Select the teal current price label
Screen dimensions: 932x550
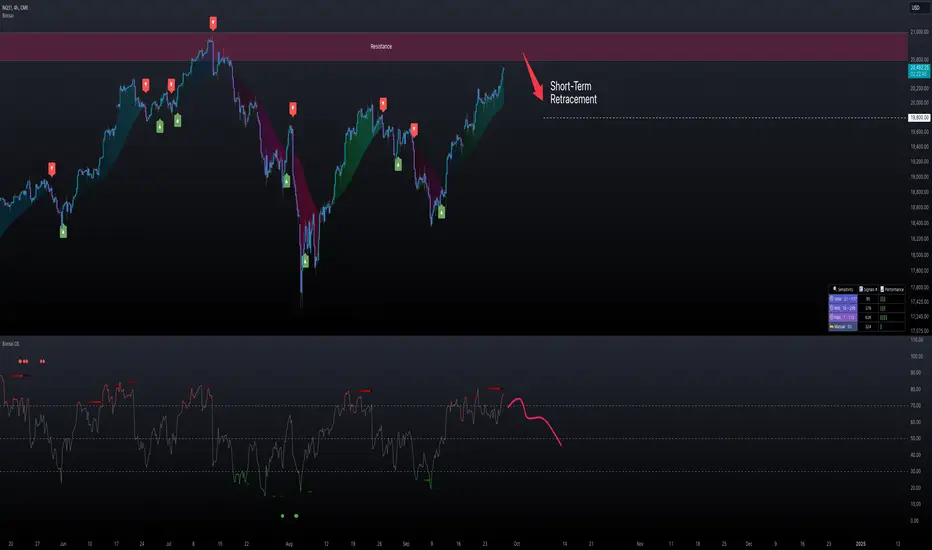click(x=919, y=71)
